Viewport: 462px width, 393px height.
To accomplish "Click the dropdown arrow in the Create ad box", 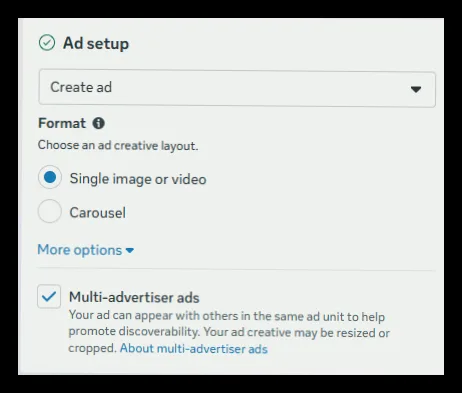I will [x=416, y=89].
